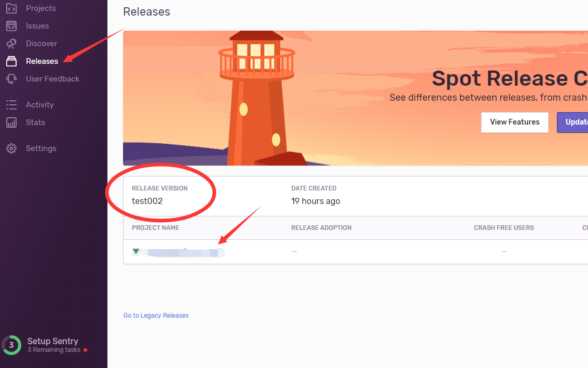Click the Projects code icon in sidebar
The image size is (588, 368).
pyautogui.click(x=11, y=8)
